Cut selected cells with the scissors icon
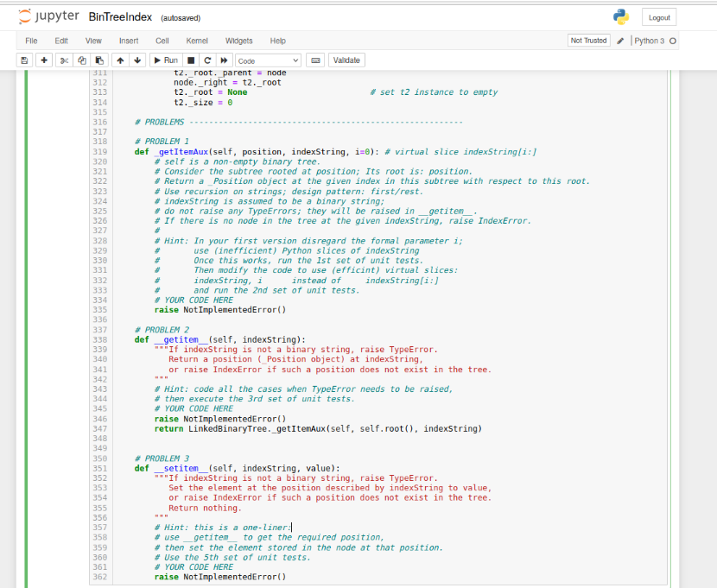The height and width of the screenshot is (588, 717). pos(64,60)
